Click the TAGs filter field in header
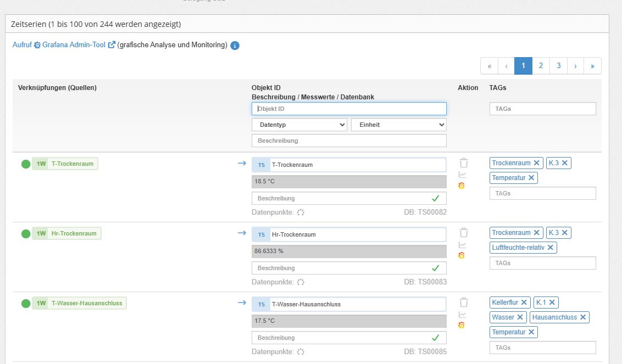 tap(543, 109)
